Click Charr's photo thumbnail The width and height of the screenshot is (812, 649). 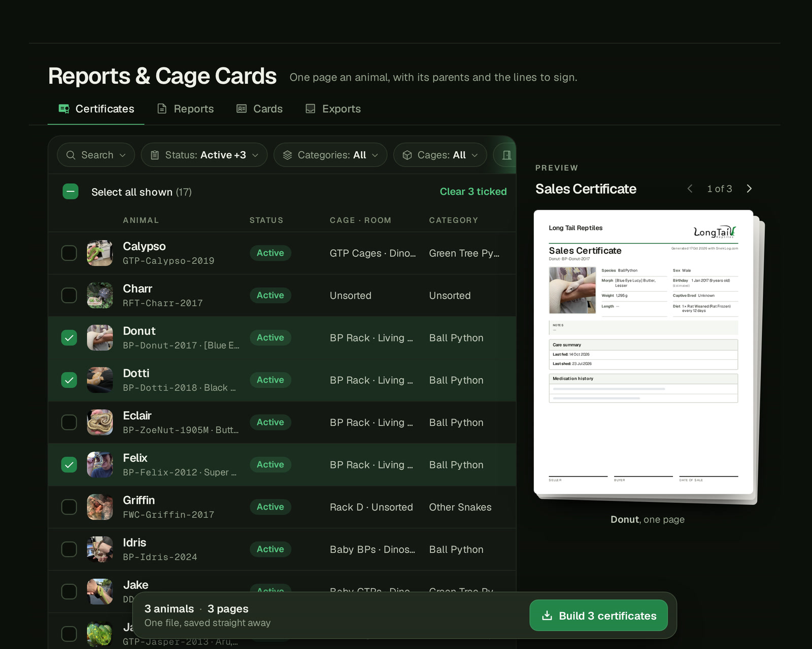(100, 295)
